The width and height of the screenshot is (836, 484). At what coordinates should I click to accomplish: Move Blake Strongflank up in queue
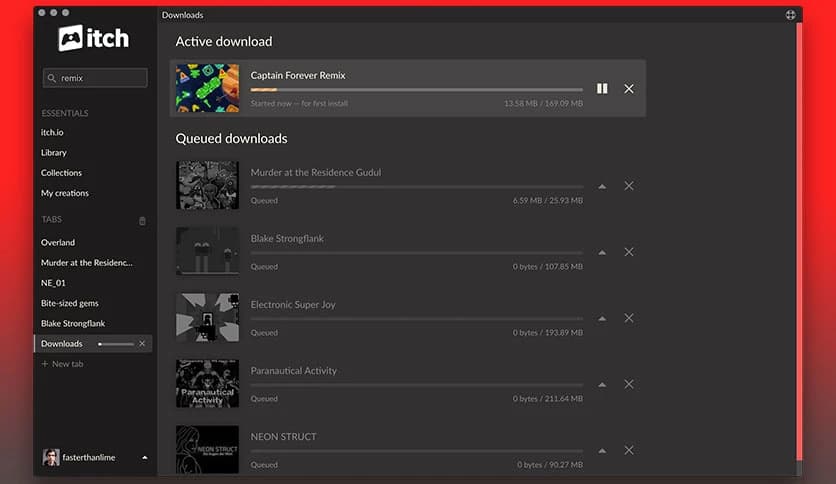[602, 252]
